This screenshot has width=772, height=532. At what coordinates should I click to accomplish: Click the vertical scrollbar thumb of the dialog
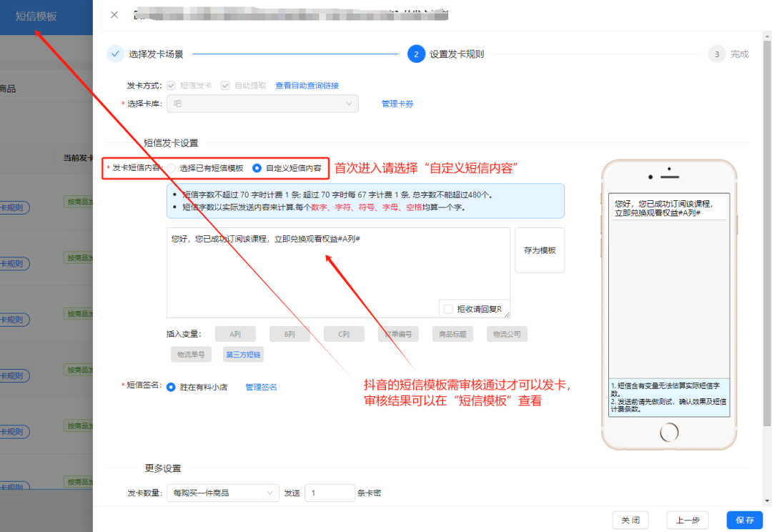pyautogui.click(x=767, y=234)
